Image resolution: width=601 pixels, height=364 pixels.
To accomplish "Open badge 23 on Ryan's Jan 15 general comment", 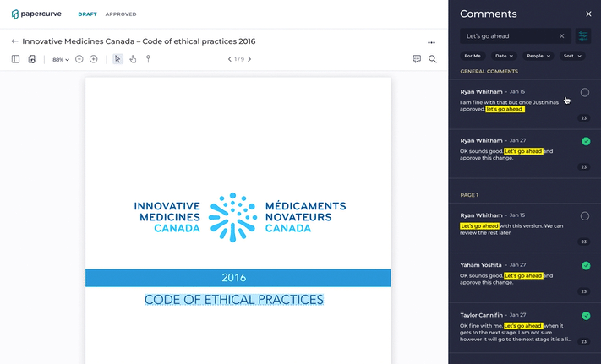I will coord(584,118).
